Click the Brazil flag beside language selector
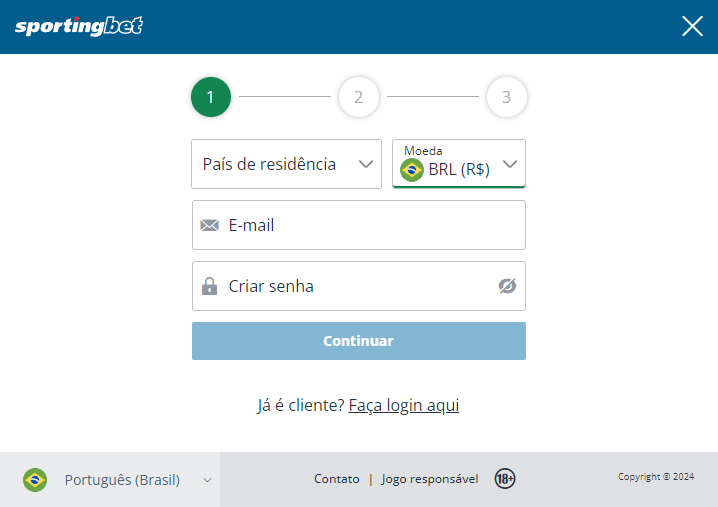718x507 pixels. coord(35,480)
